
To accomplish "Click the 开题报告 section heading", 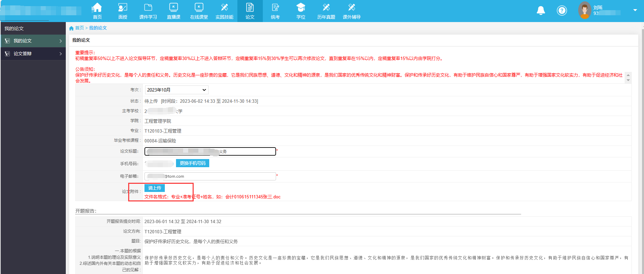I will (86, 211).
